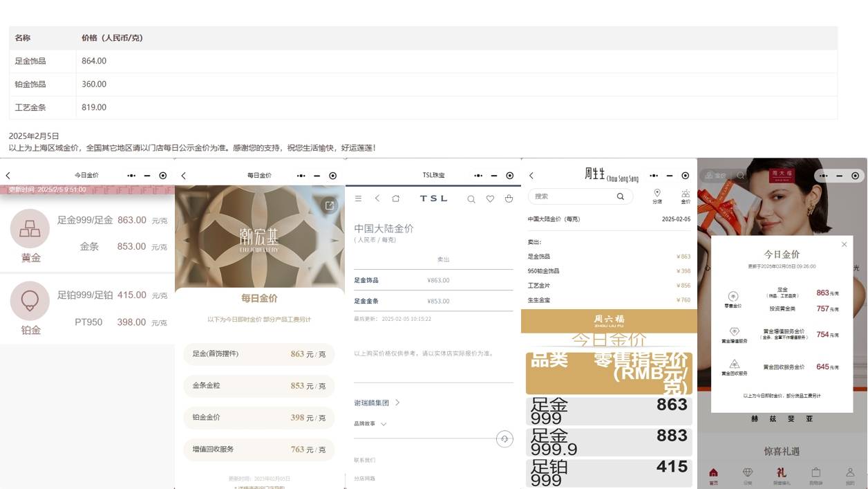Viewport: 868px width, 489px height.
Task: Switch to 首页 tab in 周大福
Action: pyautogui.click(x=714, y=475)
